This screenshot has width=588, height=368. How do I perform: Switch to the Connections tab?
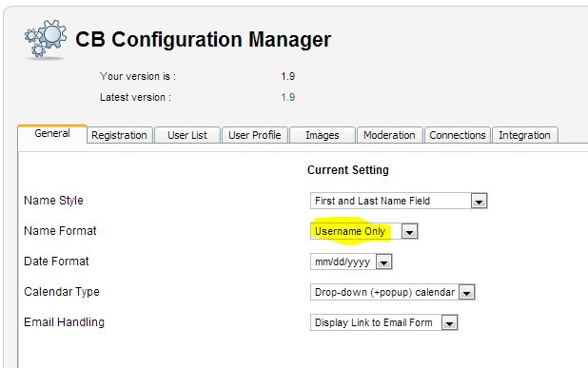click(458, 135)
